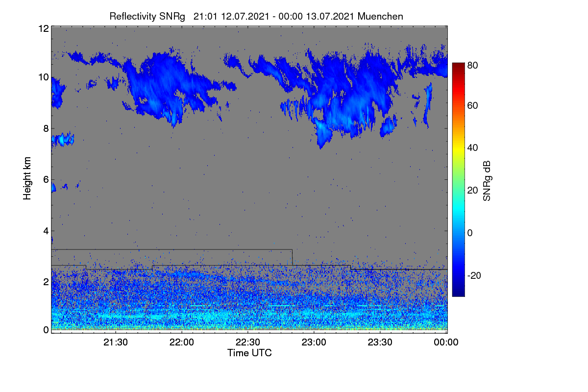Click the 21:30 time tick label

click(116, 343)
